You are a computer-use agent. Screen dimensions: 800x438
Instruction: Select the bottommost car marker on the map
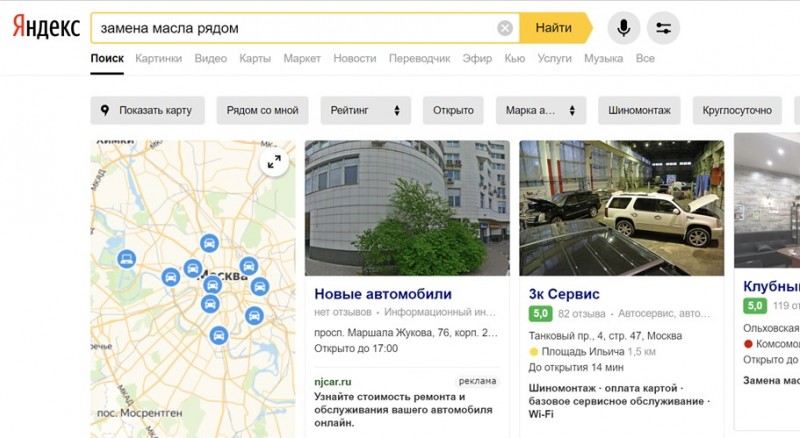click(x=219, y=335)
